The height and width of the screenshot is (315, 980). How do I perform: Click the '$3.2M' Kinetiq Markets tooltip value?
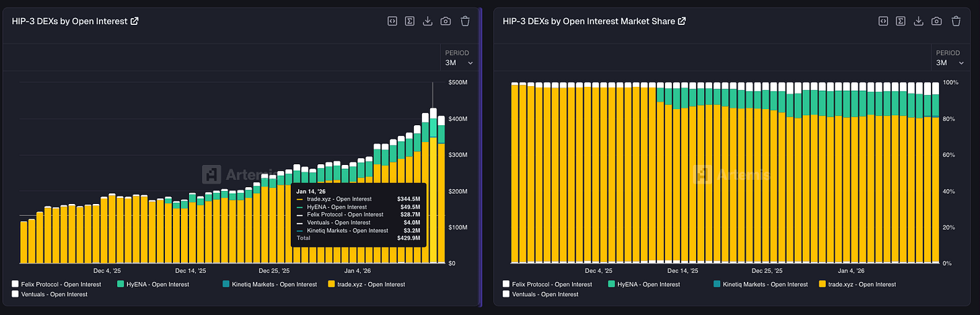click(x=411, y=231)
